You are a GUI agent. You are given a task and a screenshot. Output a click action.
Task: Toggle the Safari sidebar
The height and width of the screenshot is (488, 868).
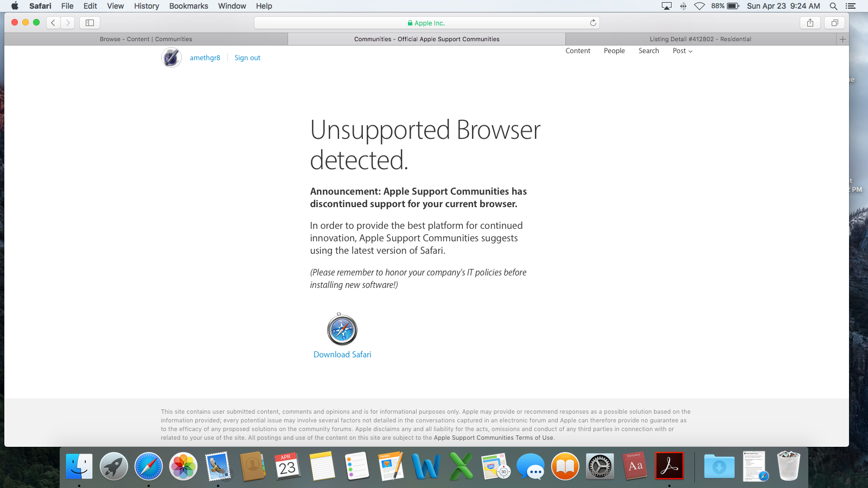[89, 23]
